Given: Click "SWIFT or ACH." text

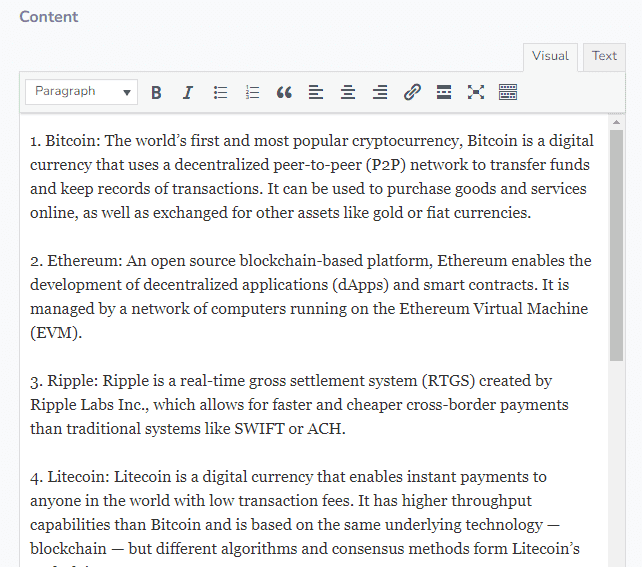Looking at the screenshot, I should click(x=289, y=429).
